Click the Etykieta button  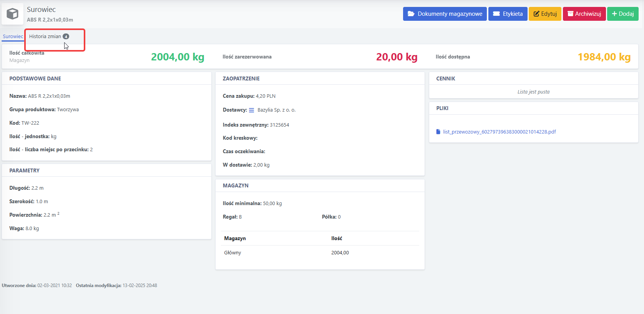tap(508, 14)
